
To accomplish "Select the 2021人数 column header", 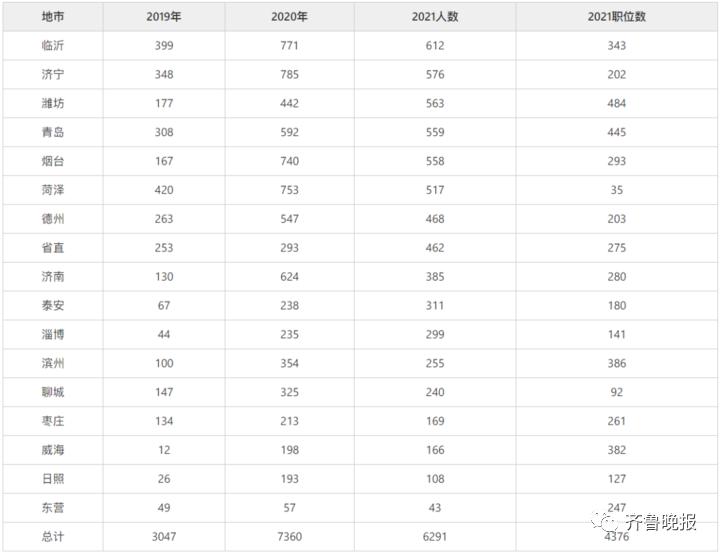I will click(x=435, y=17).
